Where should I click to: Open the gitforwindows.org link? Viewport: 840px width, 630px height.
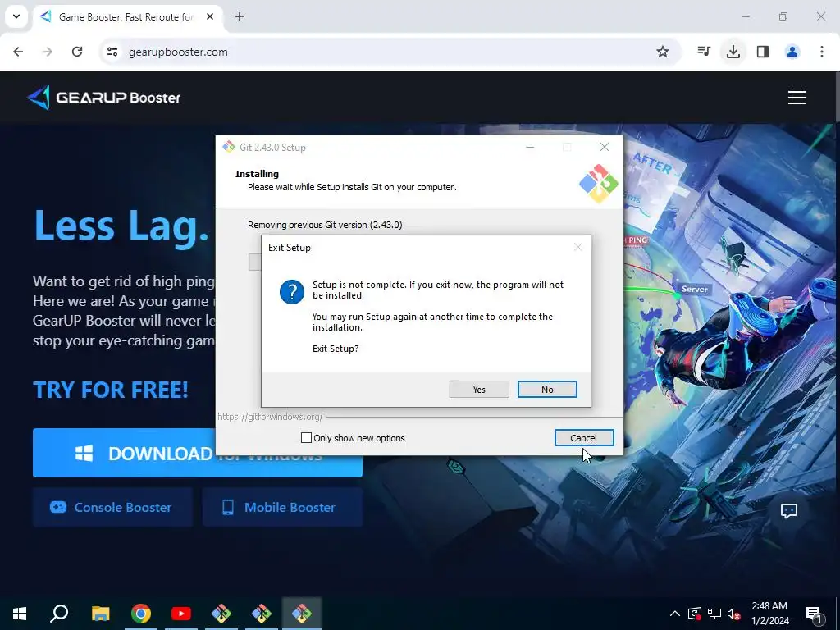270,416
